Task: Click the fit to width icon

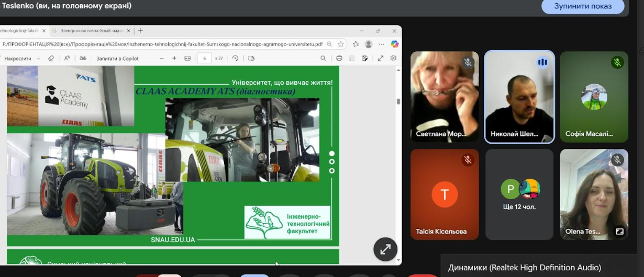Action: 187,59
